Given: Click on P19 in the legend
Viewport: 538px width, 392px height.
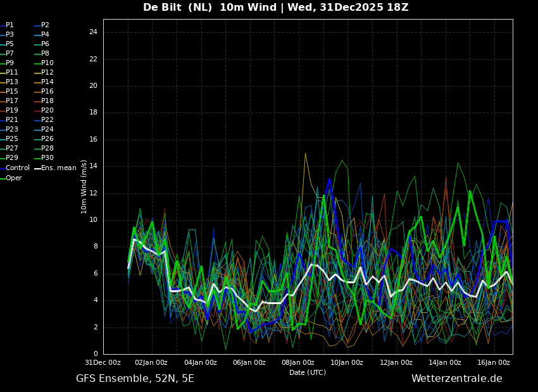Looking at the screenshot, I should (9, 111).
